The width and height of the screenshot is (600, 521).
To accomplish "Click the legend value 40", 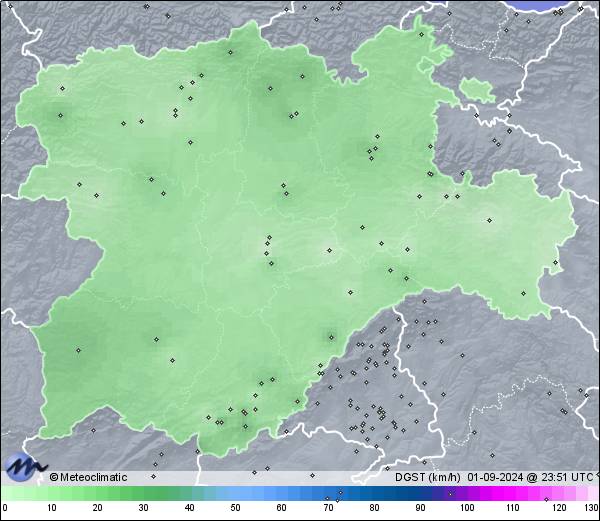I will tap(189, 508).
